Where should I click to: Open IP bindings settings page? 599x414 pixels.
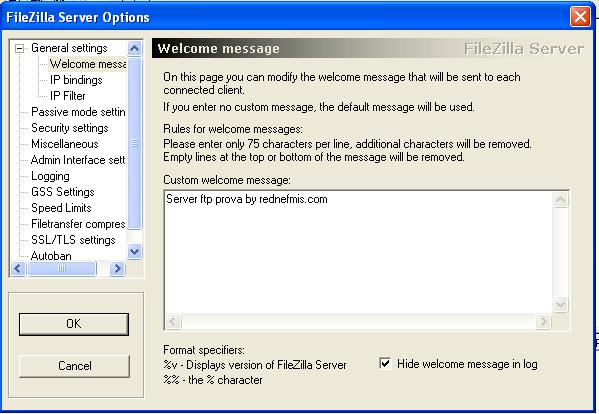click(76, 80)
